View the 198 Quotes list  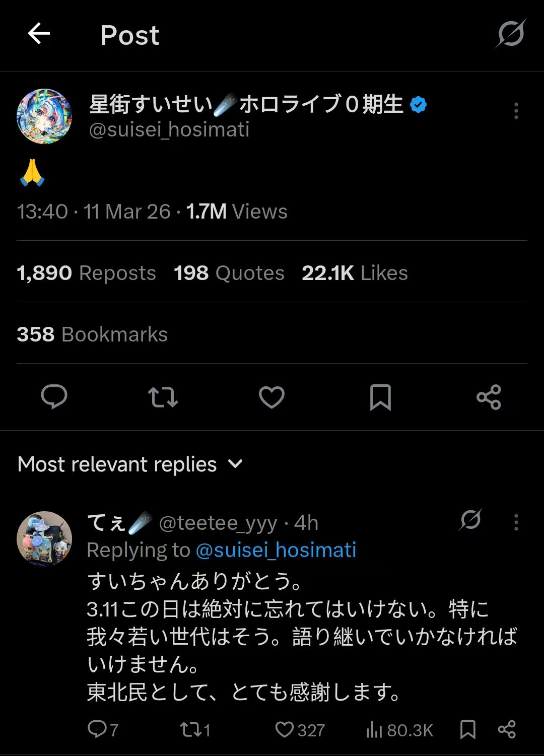(229, 273)
